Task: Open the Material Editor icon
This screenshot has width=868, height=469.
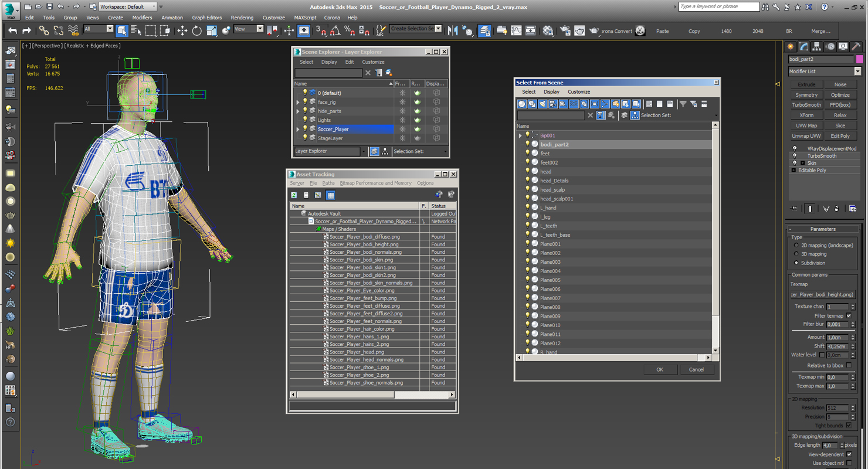Action: pyautogui.click(x=548, y=30)
